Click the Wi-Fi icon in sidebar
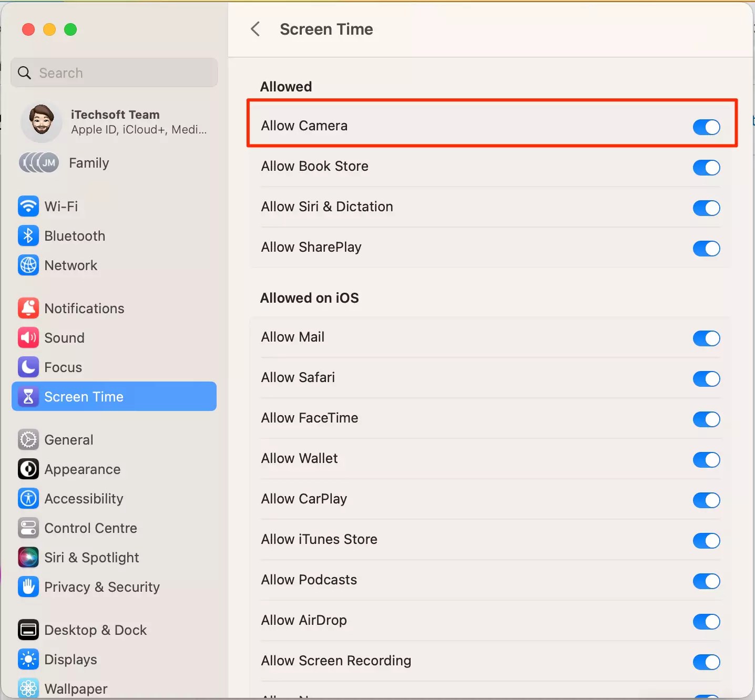The image size is (755, 700). [x=28, y=206]
